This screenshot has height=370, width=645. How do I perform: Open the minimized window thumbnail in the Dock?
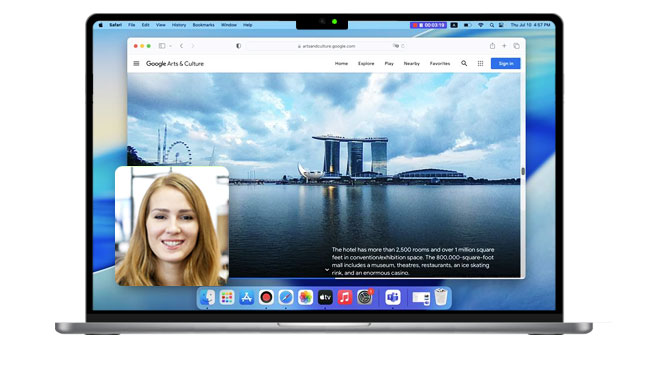(x=420, y=297)
